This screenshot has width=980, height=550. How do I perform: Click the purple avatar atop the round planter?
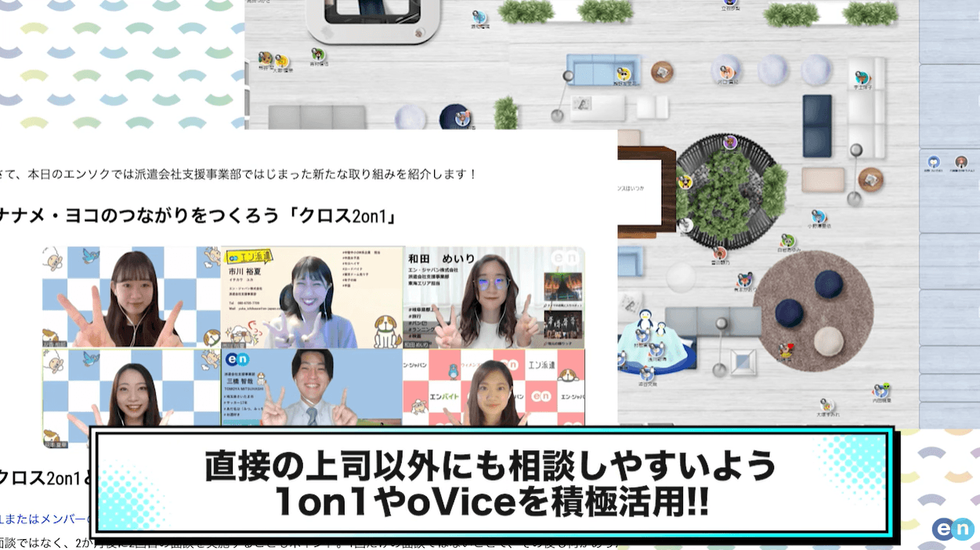[x=730, y=142]
